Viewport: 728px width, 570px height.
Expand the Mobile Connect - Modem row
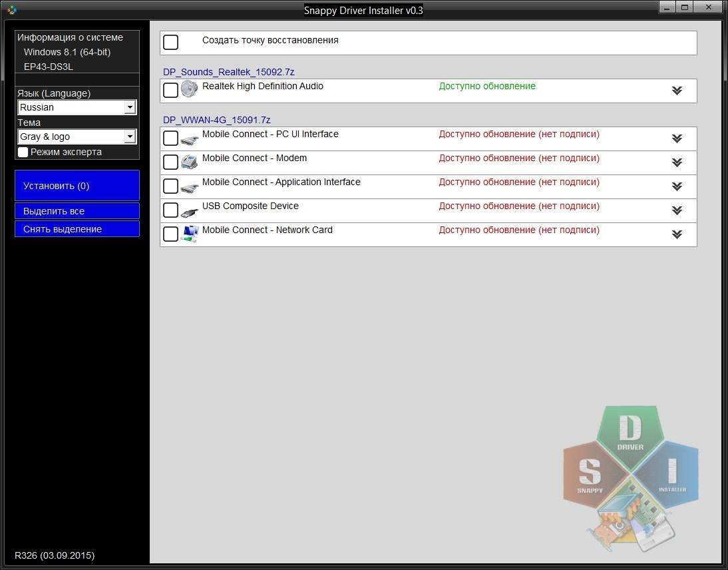pyautogui.click(x=677, y=162)
